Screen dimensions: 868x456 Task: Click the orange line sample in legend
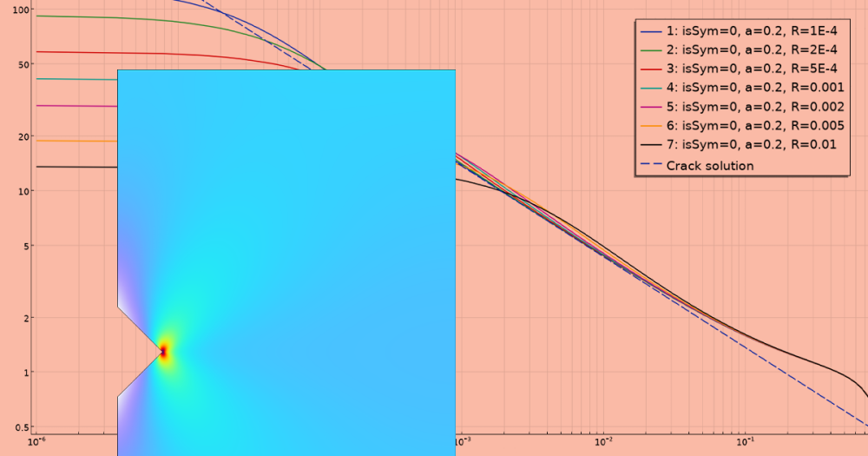coord(651,126)
